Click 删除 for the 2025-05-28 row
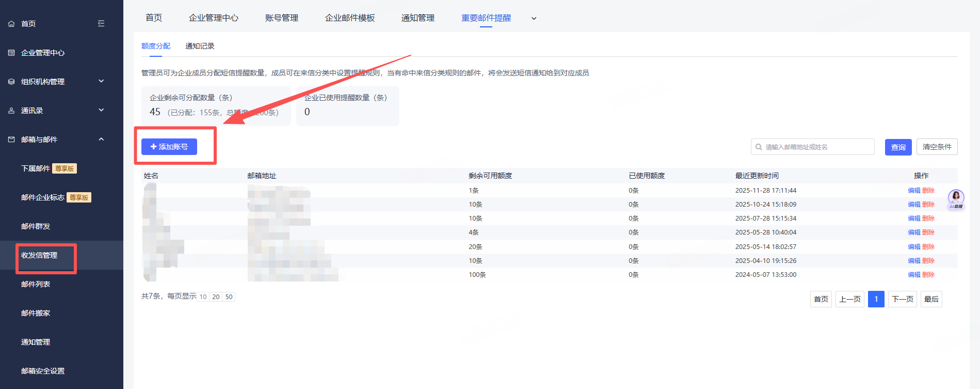The image size is (980, 389). [928, 232]
